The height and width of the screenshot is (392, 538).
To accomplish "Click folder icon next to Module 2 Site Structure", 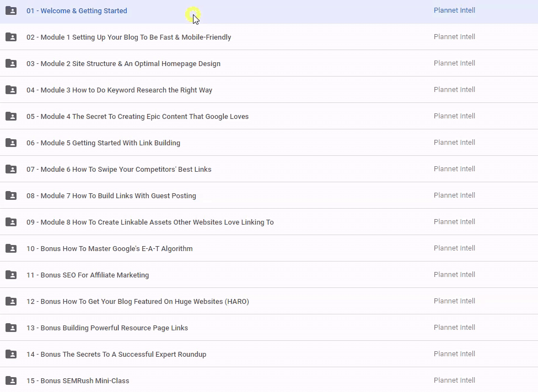I will point(11,63).
